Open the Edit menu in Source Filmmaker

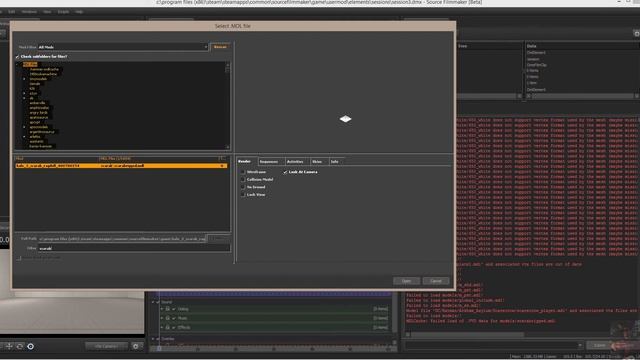click(12, 12)
